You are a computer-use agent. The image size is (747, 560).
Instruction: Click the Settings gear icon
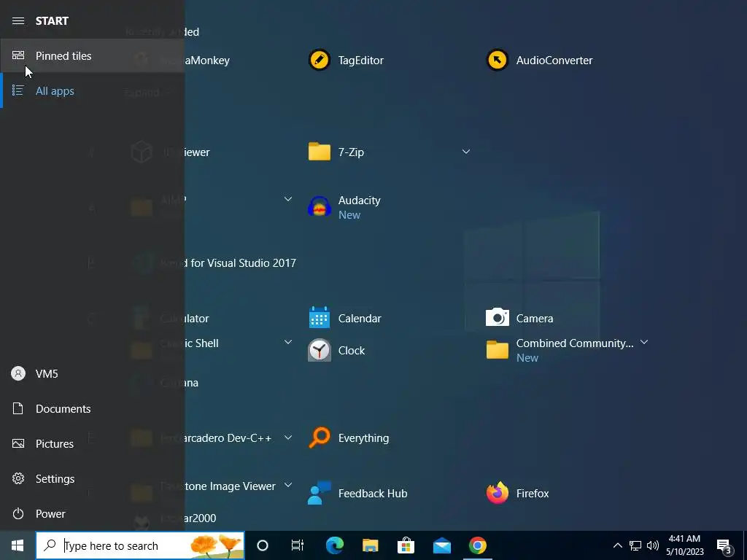[18, 478]
